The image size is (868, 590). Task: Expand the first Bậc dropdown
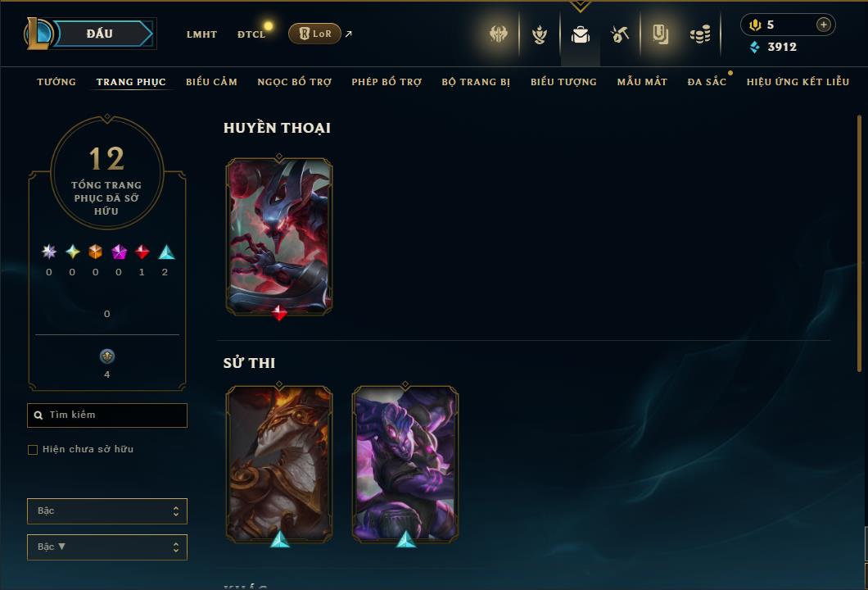coord(106,511)
